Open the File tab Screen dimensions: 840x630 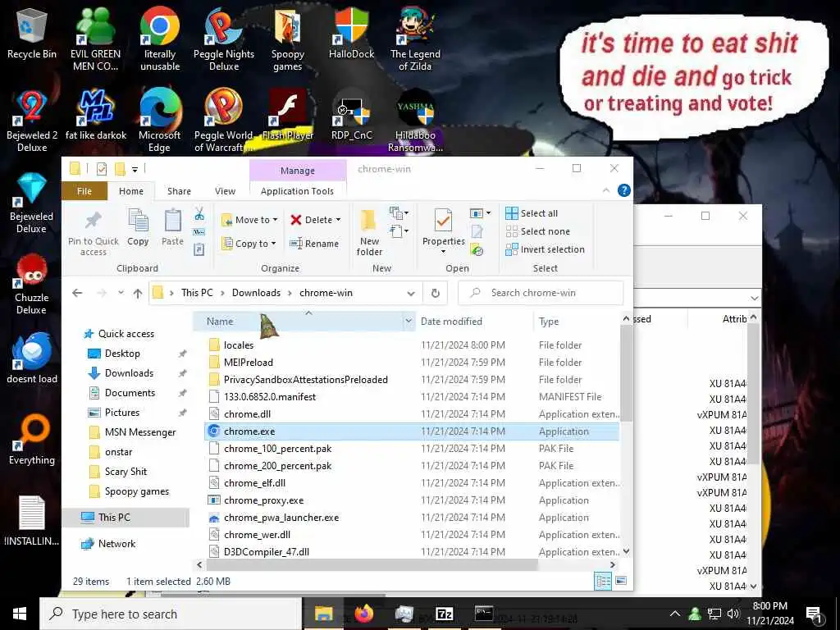(x=84, y=191)
